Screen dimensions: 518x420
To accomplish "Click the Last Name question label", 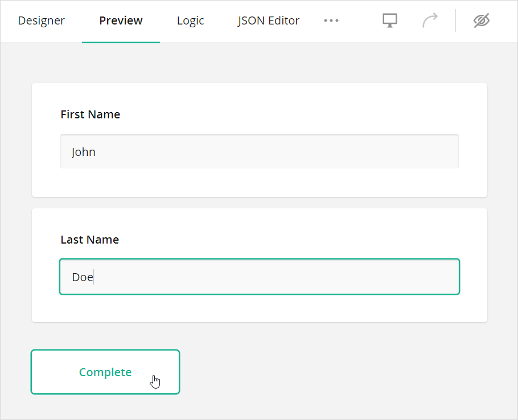I will click(x=89, y=239).
